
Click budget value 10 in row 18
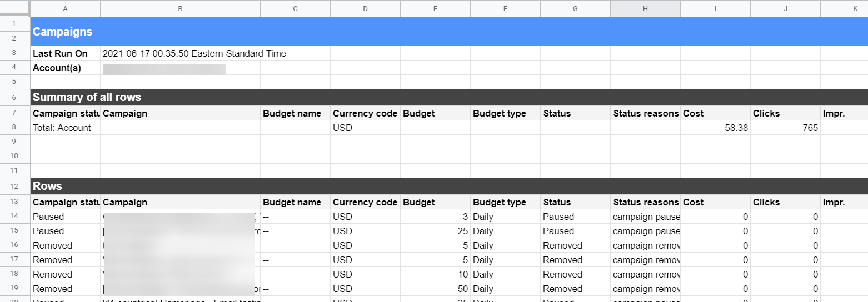pos(435,274)
